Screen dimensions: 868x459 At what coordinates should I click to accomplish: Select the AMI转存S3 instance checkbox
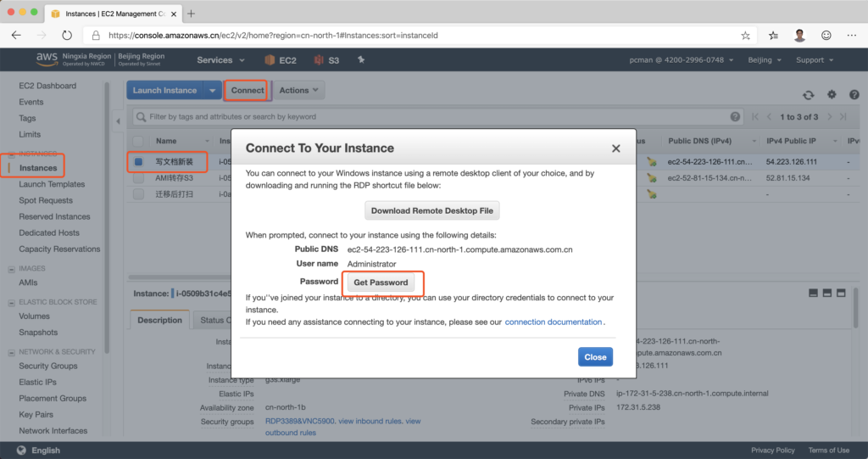click(x=139, y=178)
